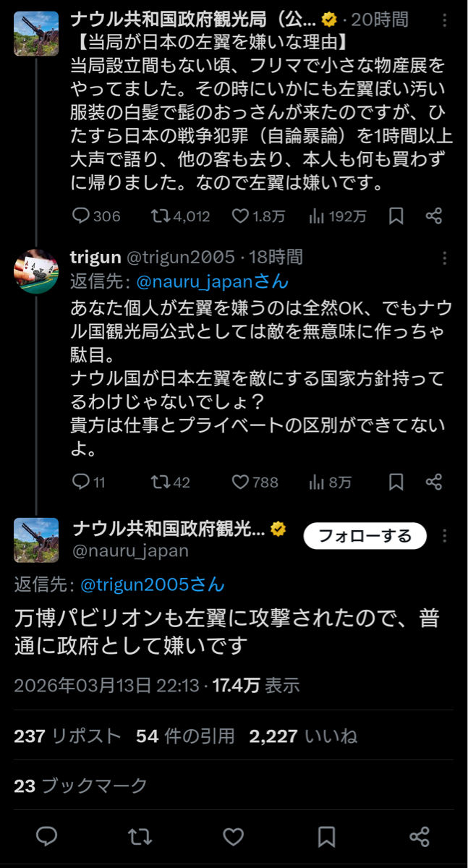Like trigun's reply with 788 likes
The height and width of the screenshot is (868, 468).
[x=239, y=482]
